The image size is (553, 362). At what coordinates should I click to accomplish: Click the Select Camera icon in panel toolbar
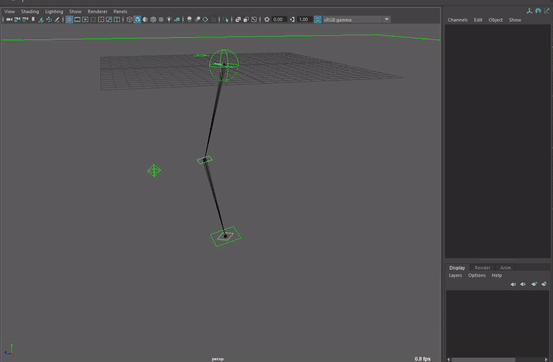(9, 19)
